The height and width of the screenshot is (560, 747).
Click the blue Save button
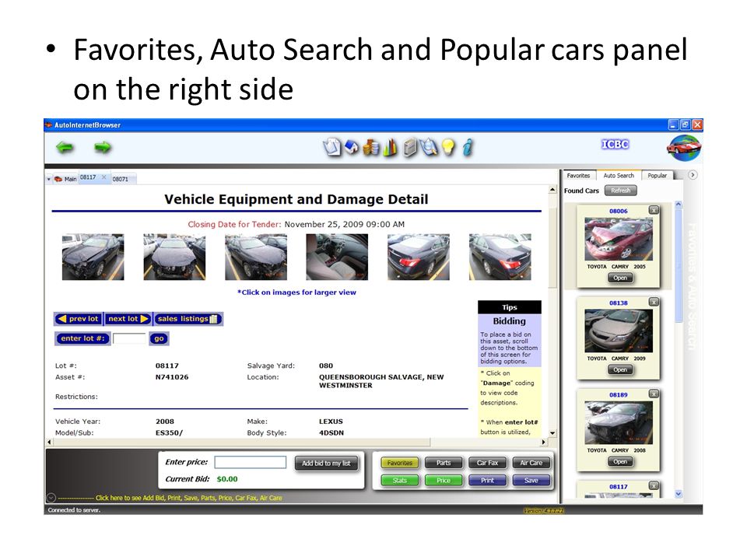tap(531, 481)
